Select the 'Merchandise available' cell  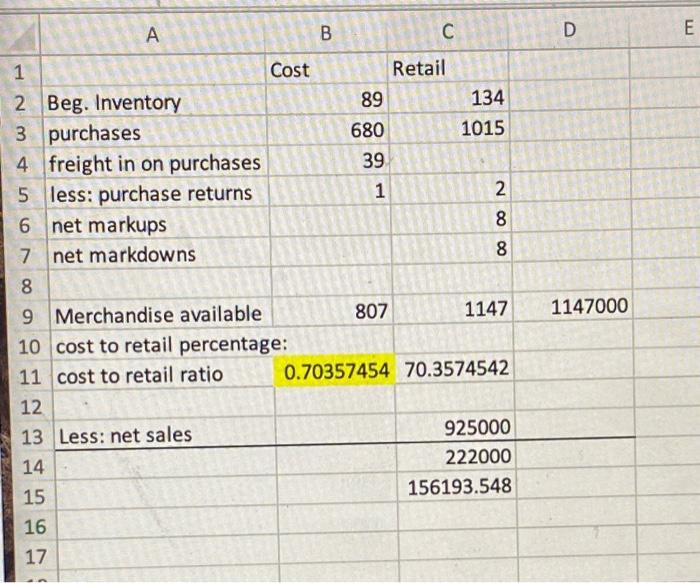coord(162,315)
